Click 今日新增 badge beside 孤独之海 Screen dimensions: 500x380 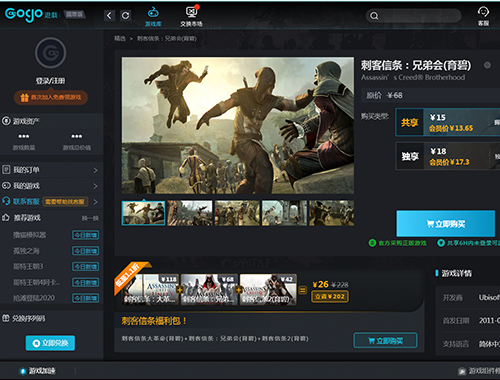coord(86,251)
